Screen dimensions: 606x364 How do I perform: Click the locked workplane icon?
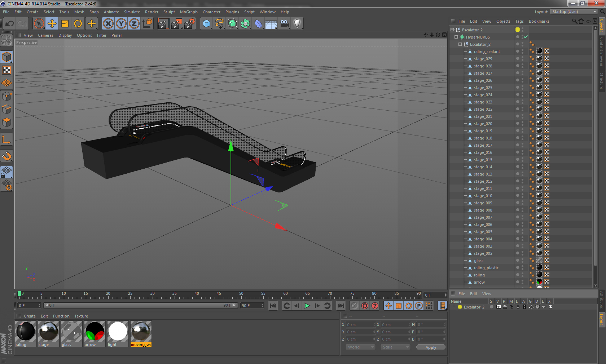coord(7,172)
